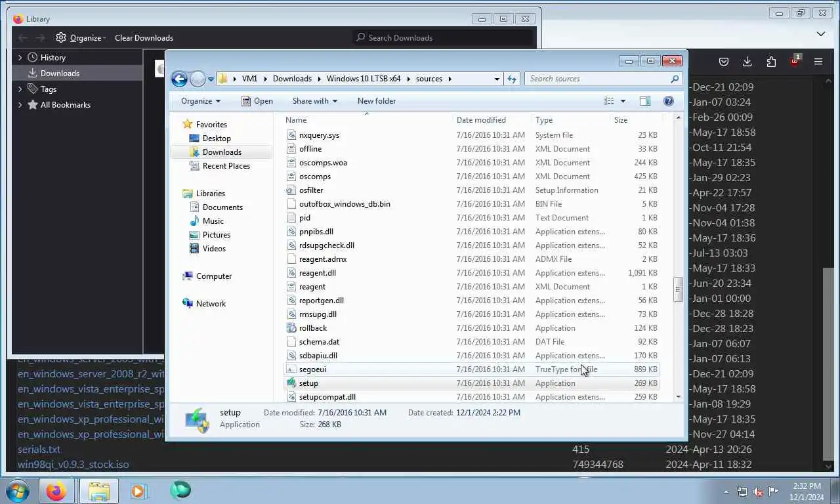Sort by the Type column header

coord(544,120)
